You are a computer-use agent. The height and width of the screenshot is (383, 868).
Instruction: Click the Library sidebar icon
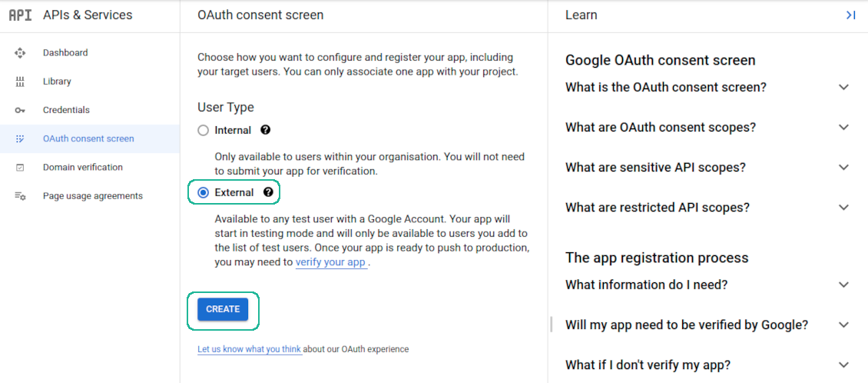click(21, 82)
